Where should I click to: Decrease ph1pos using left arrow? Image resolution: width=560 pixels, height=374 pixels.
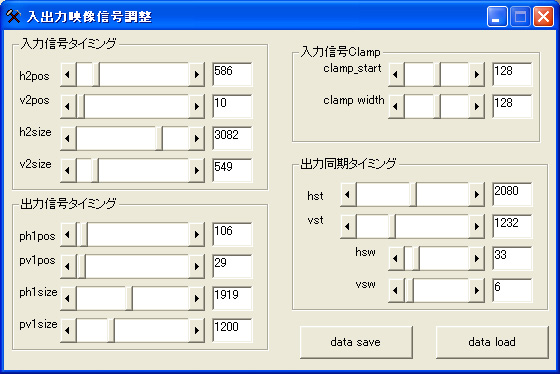[x=68, y=234]
